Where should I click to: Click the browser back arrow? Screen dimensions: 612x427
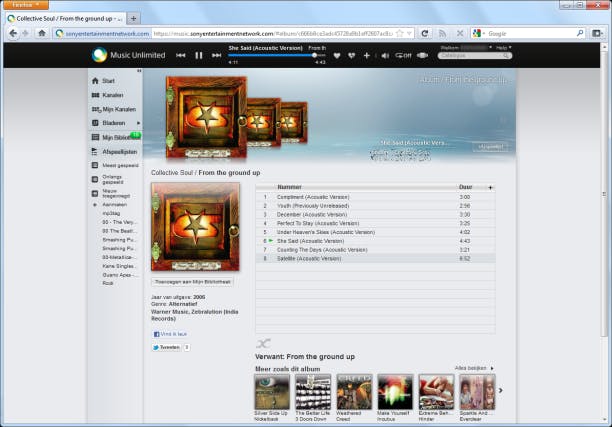pyautogui.click(x=13, y=33)
